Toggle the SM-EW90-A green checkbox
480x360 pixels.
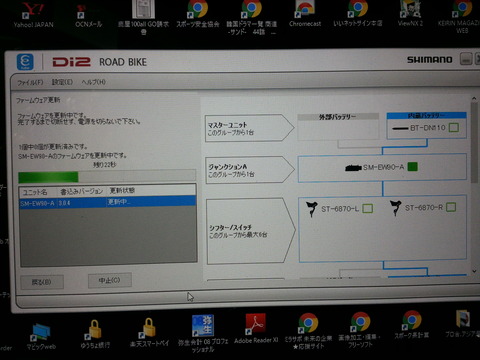point(413,166)
